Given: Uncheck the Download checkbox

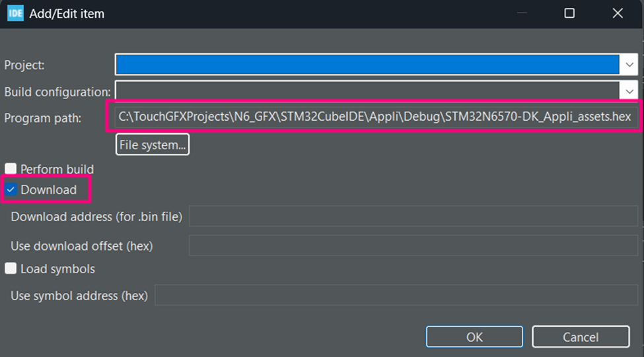Looking at the screenshot, I should coord(11,190).
